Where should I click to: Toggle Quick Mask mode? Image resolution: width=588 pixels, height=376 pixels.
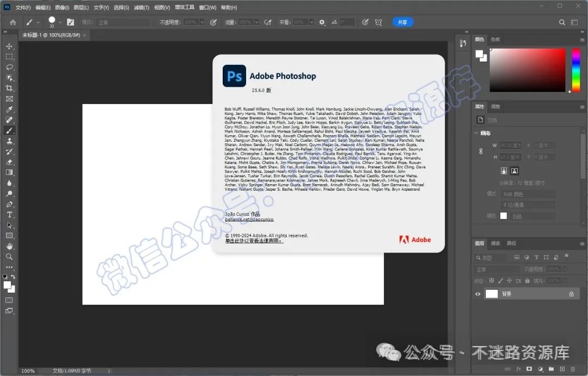coord(9,300)
